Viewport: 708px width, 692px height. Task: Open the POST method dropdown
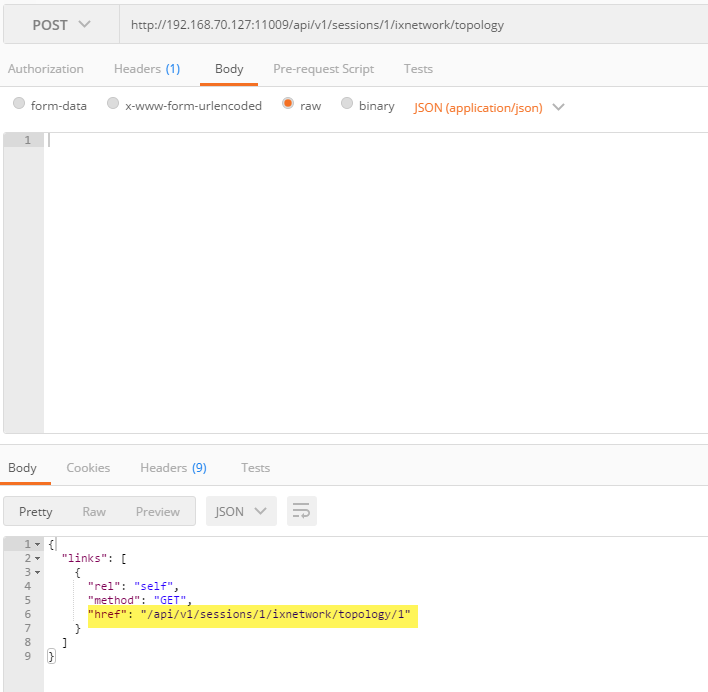(x=60, y=24)
